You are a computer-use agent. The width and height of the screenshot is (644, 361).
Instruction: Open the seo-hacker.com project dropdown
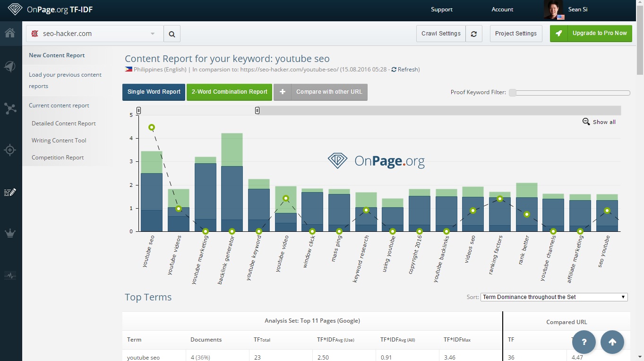(94, 34)
